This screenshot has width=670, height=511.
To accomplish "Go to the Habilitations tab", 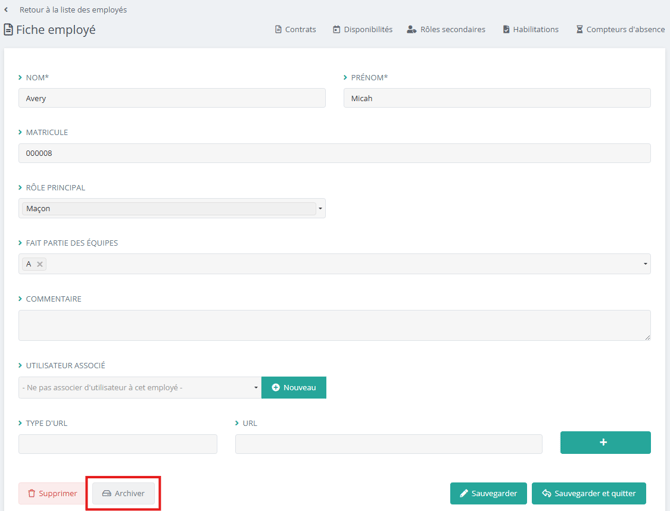I will click(530, 30).
